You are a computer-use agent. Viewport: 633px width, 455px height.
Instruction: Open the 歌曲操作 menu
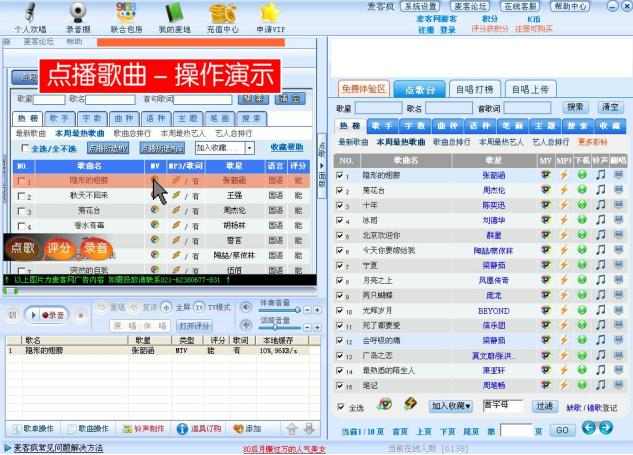coord(88,429)
